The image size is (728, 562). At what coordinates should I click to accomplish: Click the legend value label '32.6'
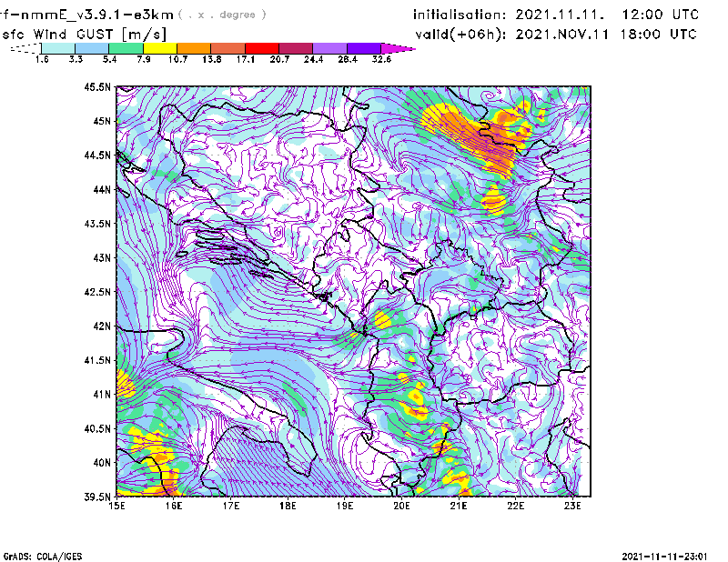click(381, 59)
